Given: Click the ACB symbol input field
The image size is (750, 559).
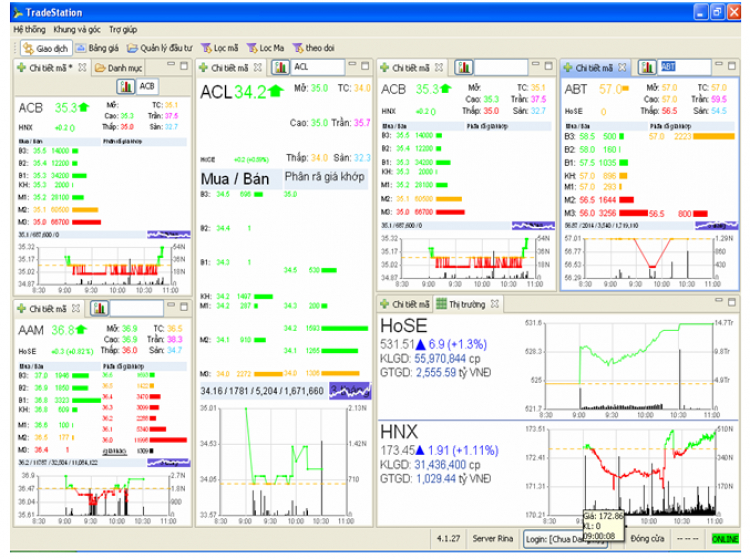Looking at the screenshot, I should click(148, 87).
